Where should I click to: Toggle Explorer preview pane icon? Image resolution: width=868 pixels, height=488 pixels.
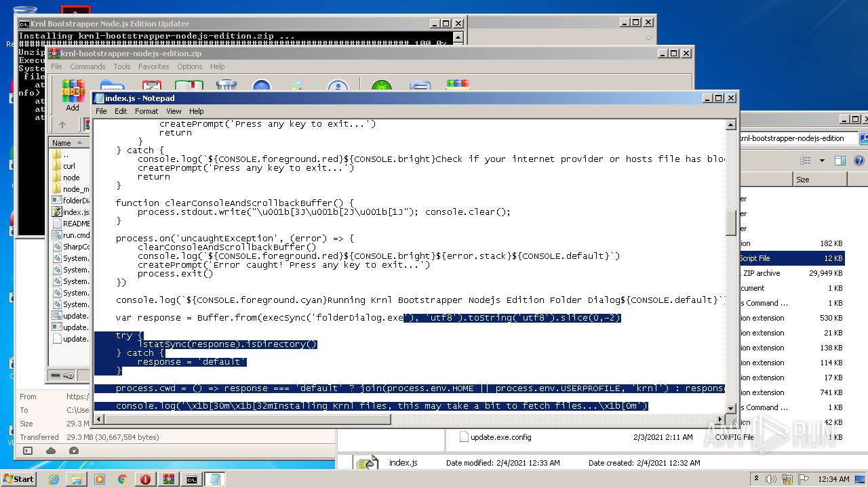click(840, 161)
